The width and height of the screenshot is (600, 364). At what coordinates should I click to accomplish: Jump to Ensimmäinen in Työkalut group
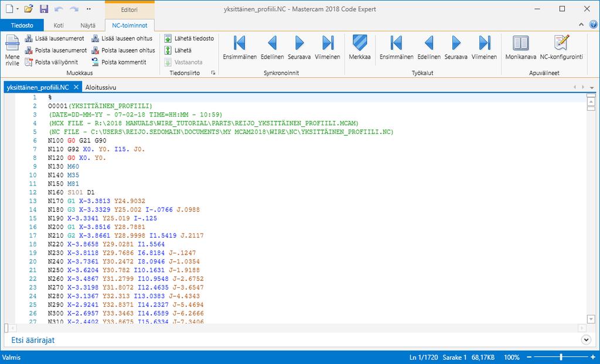(397, 47)
